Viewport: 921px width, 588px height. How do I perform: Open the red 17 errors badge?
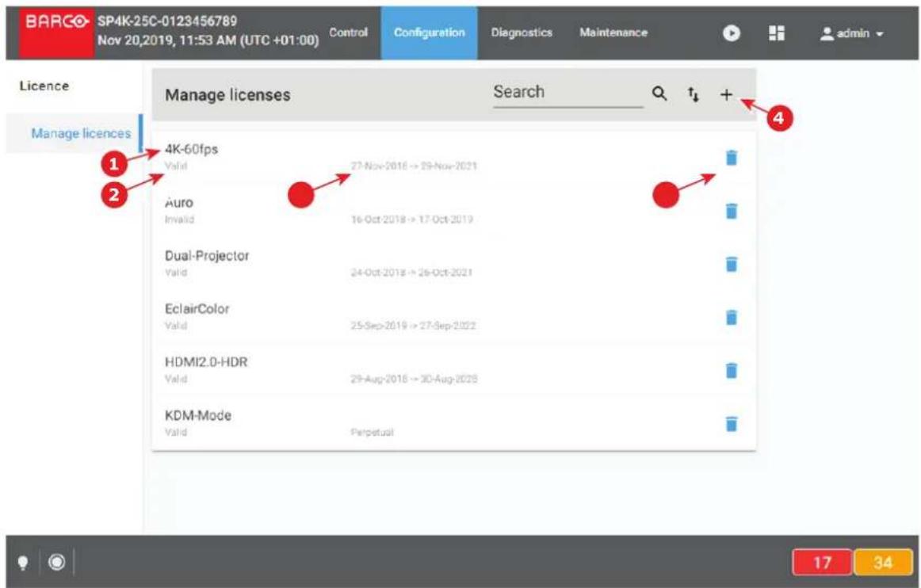(x=823, y=563)
